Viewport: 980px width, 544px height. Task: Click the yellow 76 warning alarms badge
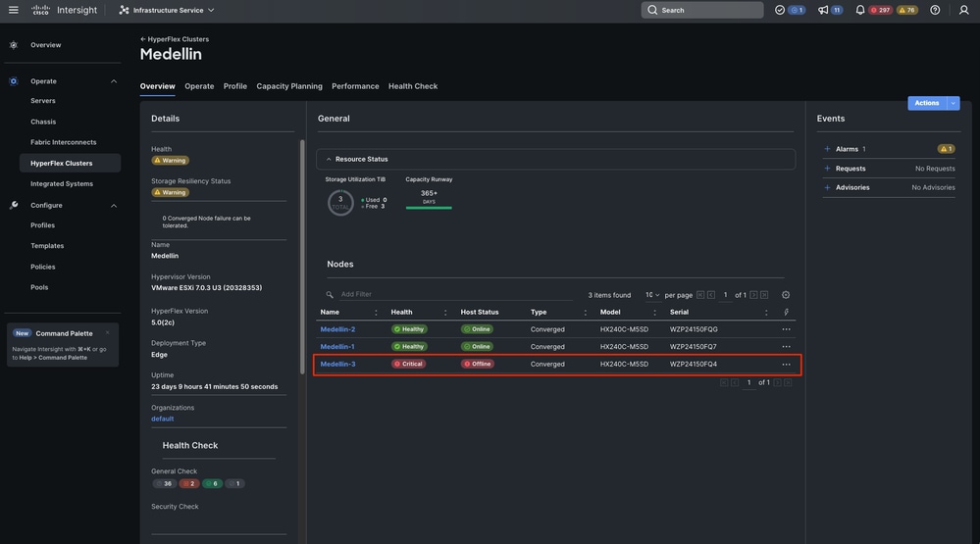(x=906, y=10)
